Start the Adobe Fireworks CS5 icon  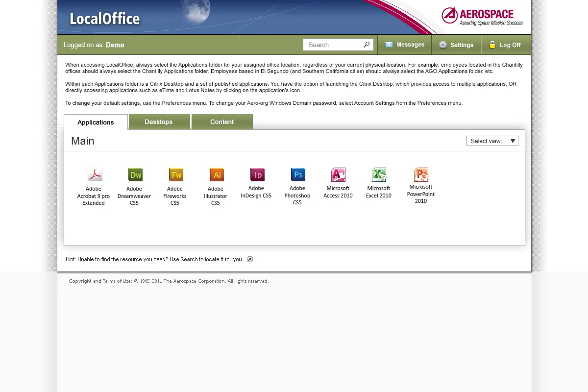click(x=176, y=174)
